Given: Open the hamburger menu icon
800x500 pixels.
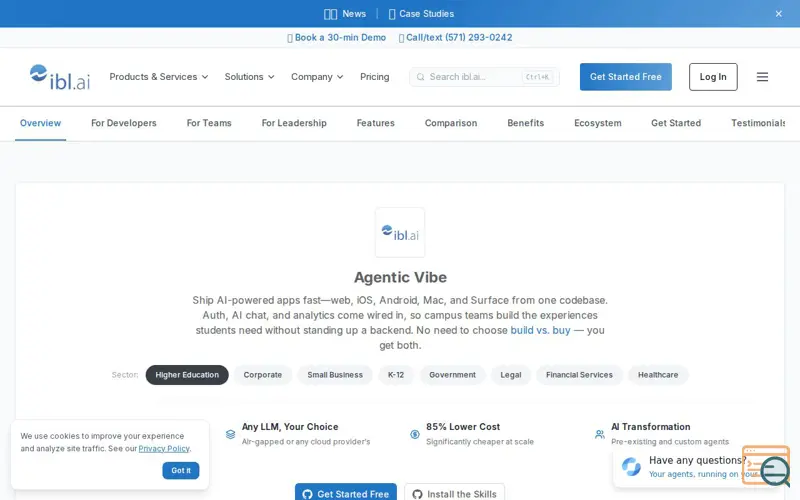Looking at the screenshot, I should pyautogui.click(x=762, y=77).
